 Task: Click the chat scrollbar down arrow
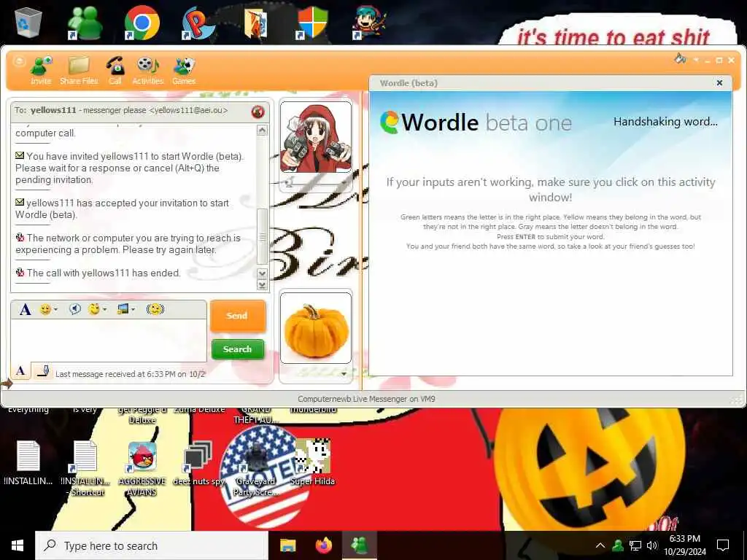tap(262, 273)
